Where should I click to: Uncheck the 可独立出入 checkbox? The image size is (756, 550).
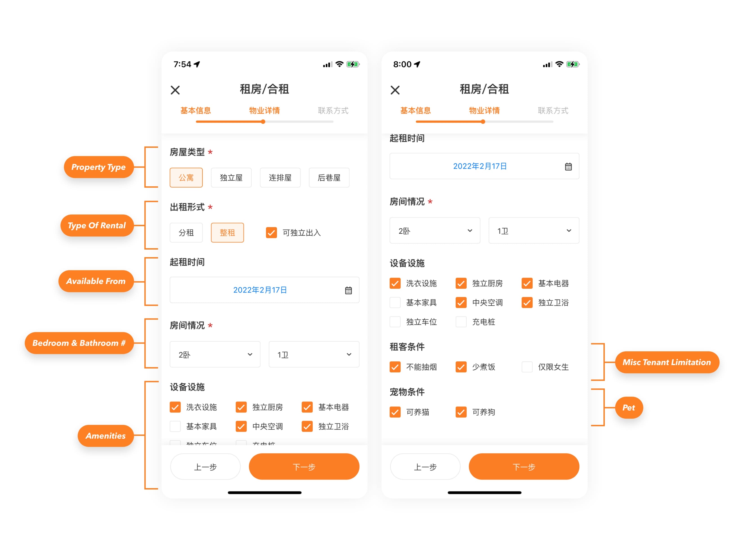(271, 233)
